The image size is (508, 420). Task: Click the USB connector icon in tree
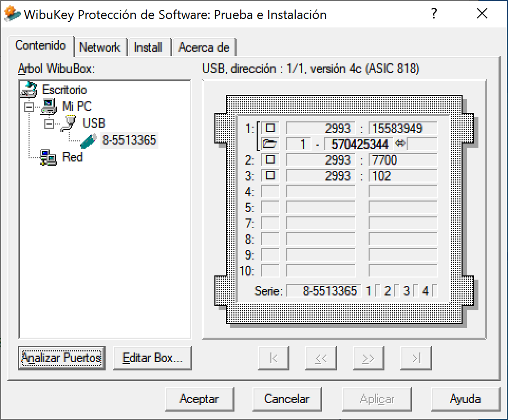tap(68, 123)
